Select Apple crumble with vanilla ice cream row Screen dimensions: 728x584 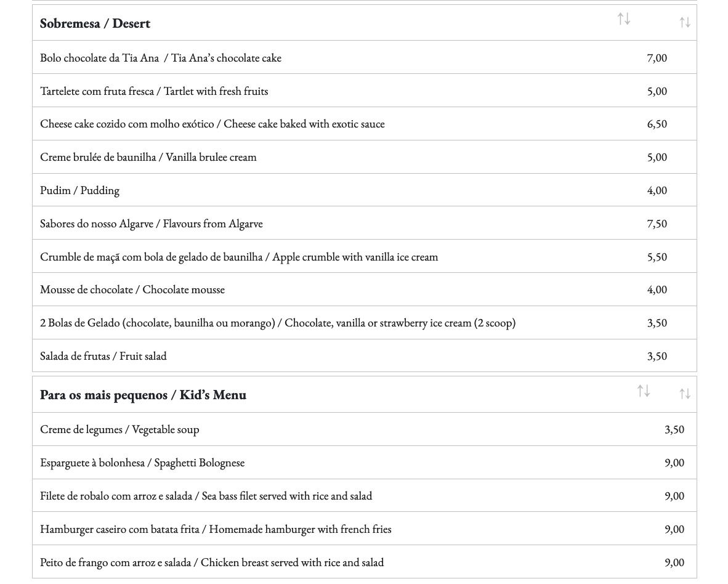click(x=239, y=257)
